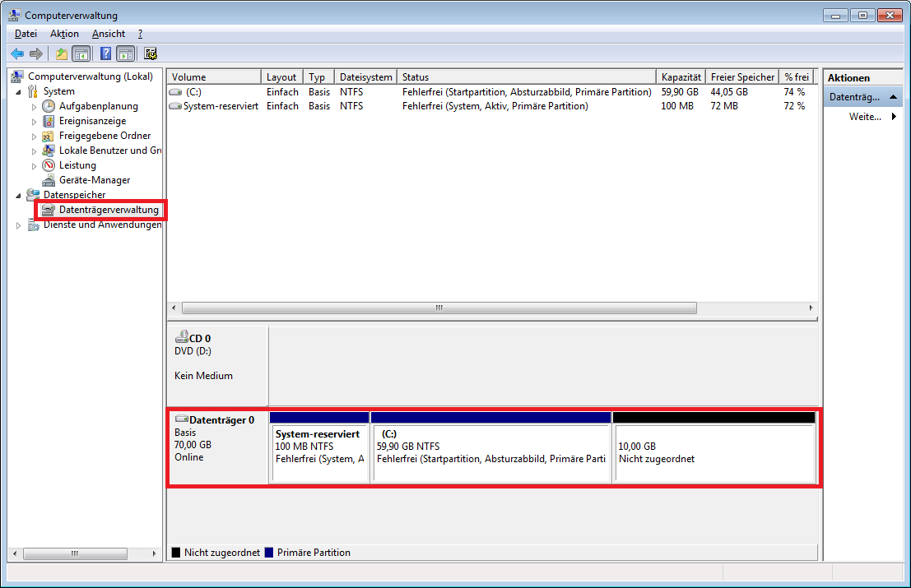The image size is (911, 588).
Task: Select the 10,00 GB unallocated partition block
Action: point(713,452)
